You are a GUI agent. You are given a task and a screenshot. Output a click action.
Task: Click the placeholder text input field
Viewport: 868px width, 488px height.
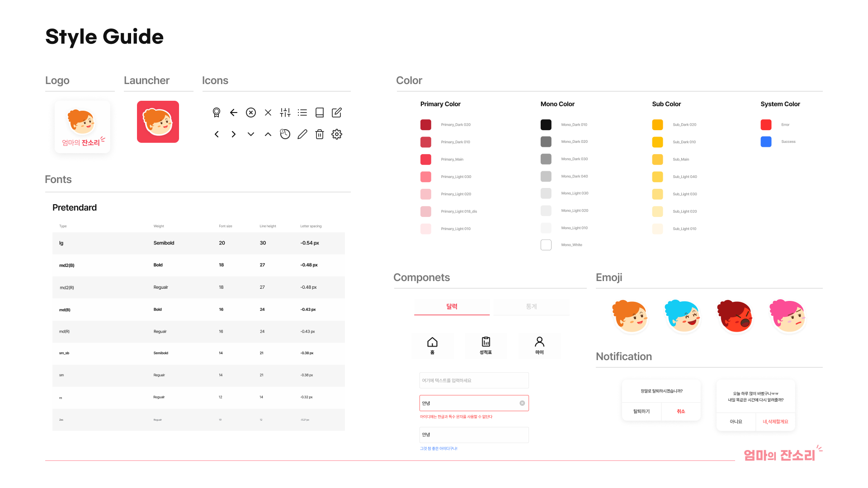474,380
